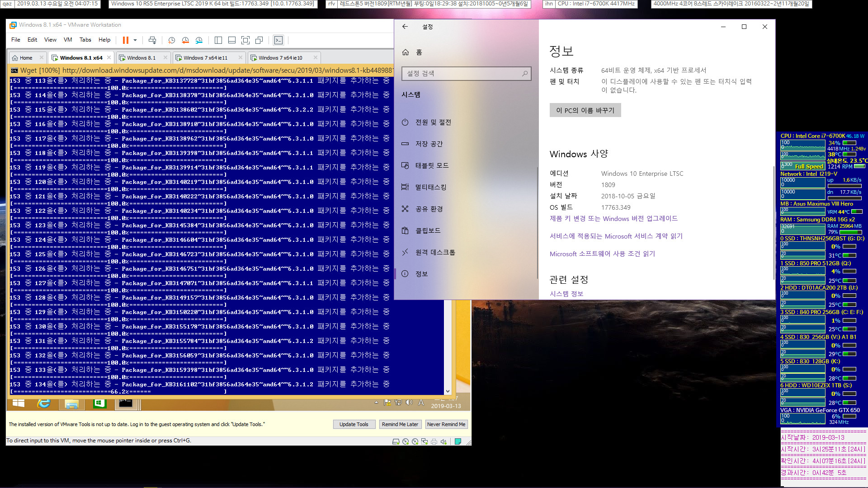Open the Edit menu in VMware
This screenshot has width=868, height=488.
point(32,40)
